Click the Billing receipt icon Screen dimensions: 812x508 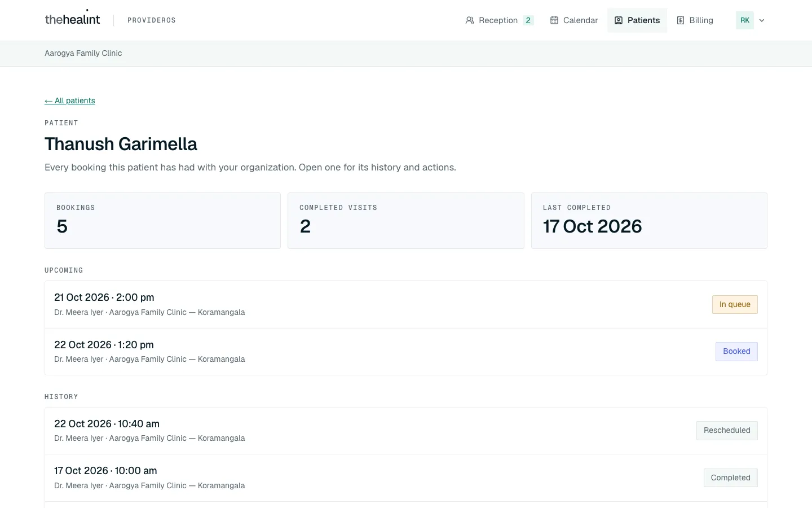(681, 20)
